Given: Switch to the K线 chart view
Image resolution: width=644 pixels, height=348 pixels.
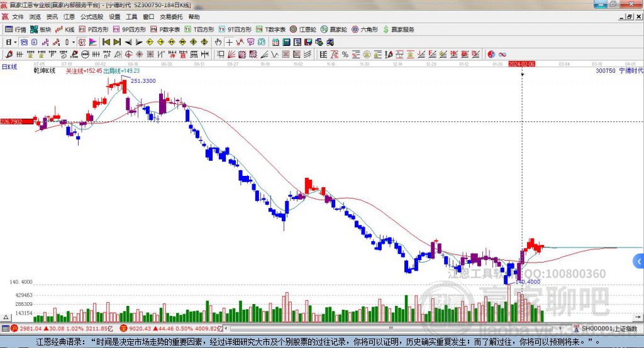Looking at the screenshot, I should tap(65, 30).
